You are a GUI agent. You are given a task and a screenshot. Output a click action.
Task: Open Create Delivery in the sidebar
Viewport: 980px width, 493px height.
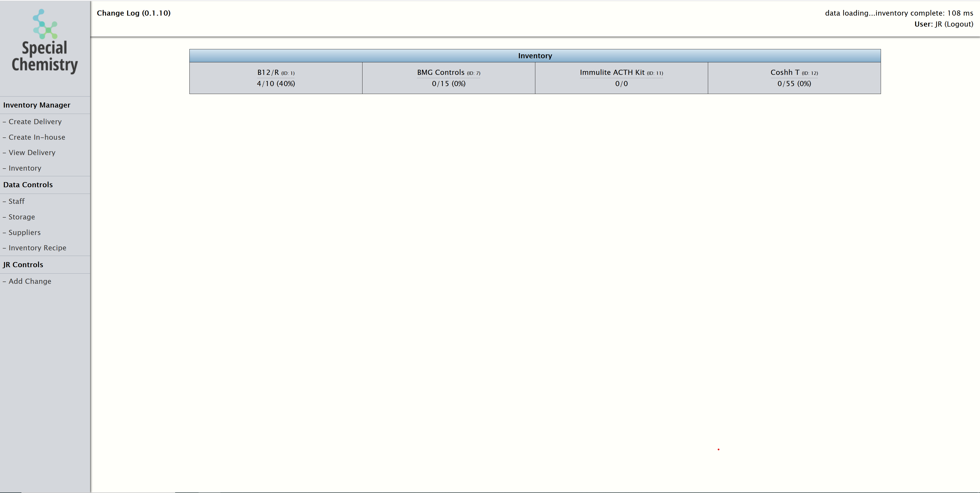pos(35,121)
